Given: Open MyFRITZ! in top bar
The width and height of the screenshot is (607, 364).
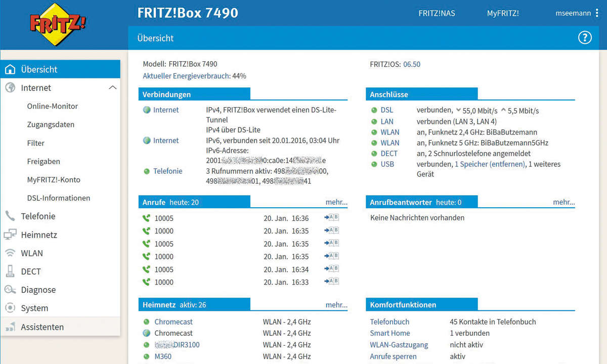Looking at the screenshot, I should 503,14.
